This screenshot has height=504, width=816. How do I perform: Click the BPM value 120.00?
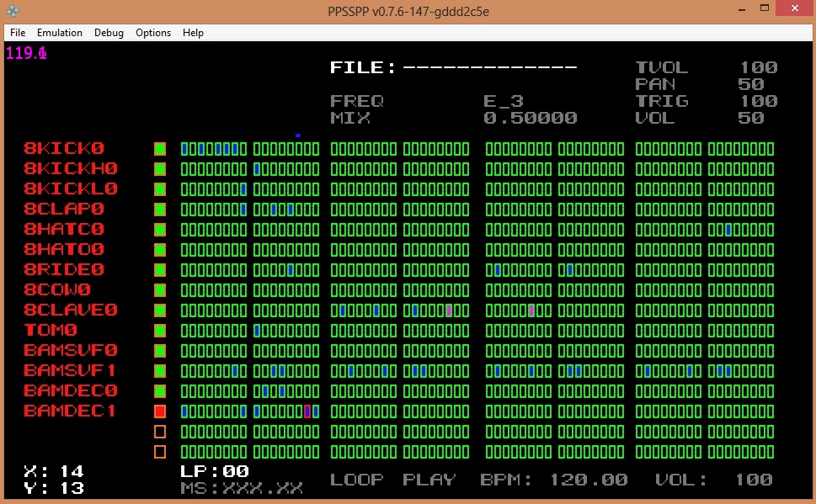tap(589, 480)
